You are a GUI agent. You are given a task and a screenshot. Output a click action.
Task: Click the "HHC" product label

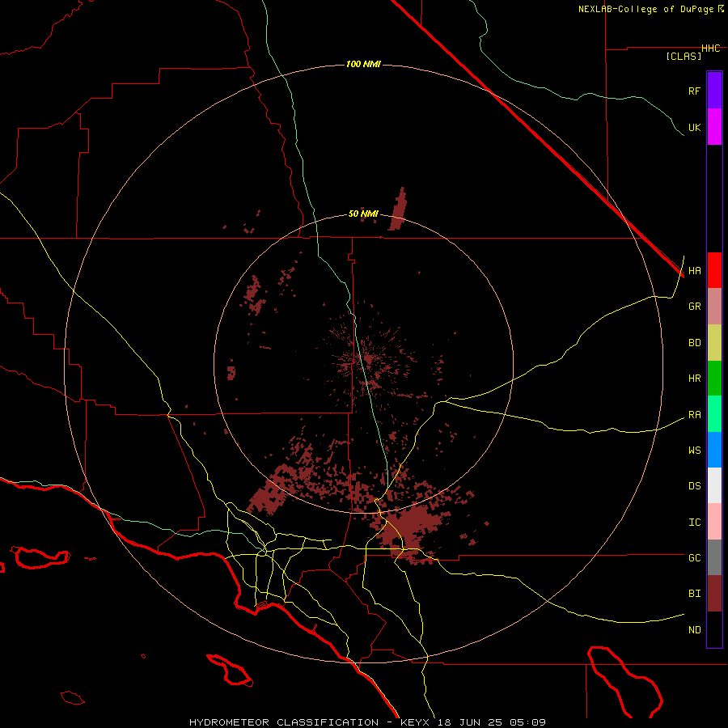pos(711,49)
